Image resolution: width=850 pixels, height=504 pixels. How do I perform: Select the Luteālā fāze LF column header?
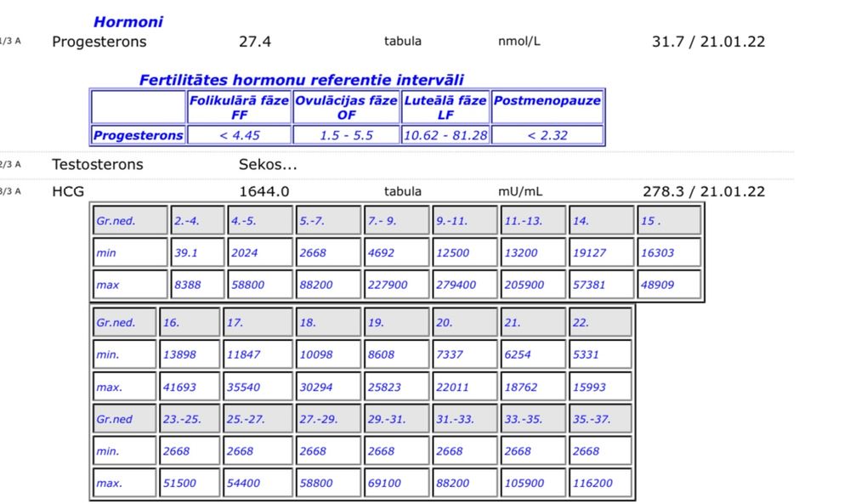coord(445,107)
